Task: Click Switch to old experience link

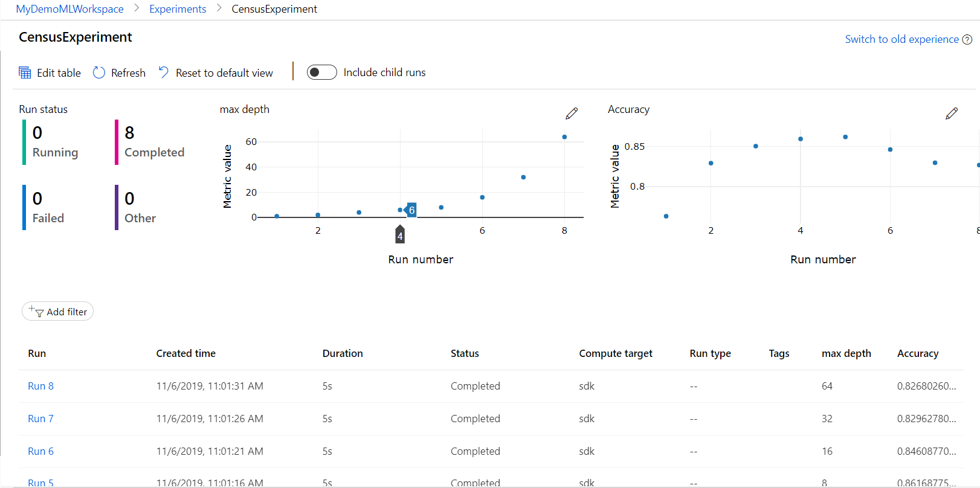Action: (901, 39)
